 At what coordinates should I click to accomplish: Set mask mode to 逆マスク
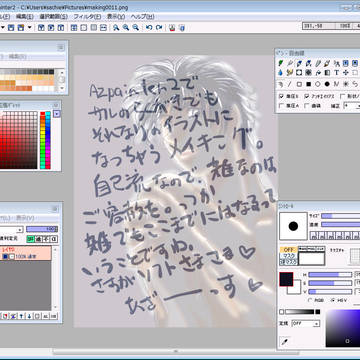289,262
